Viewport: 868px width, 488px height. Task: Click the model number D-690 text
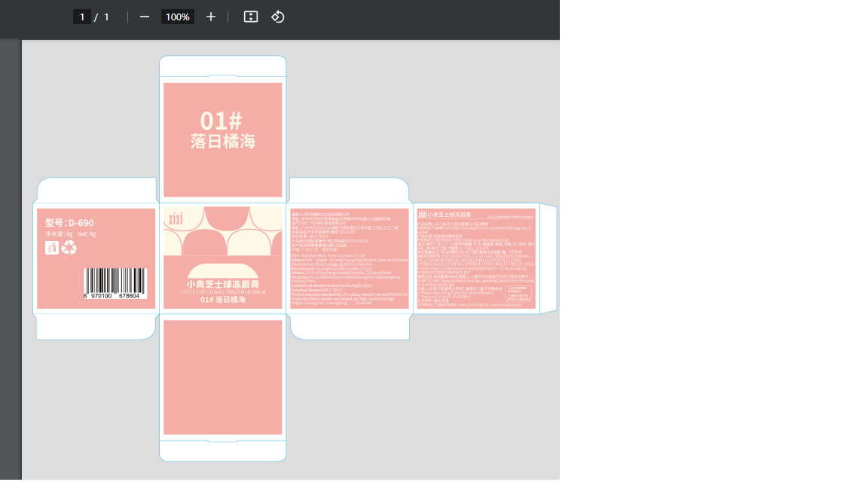click(69, 223)
